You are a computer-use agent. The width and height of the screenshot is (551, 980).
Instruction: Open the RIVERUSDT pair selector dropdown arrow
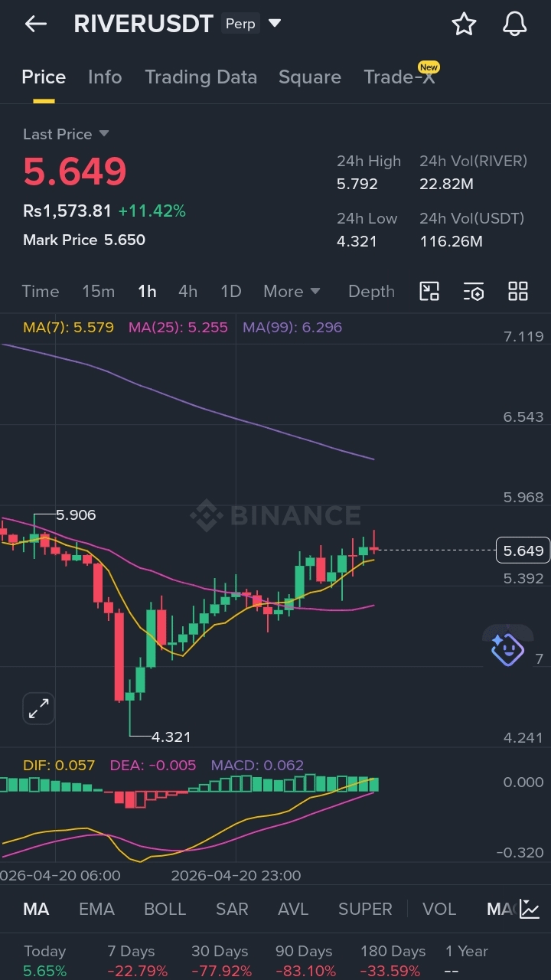click(x=275, y=24)
